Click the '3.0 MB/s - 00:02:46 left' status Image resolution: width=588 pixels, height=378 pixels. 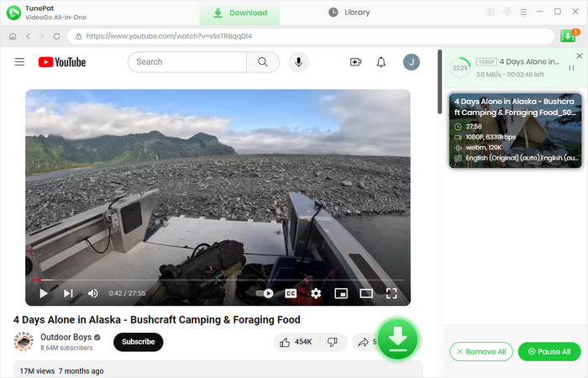coord(510,75)
